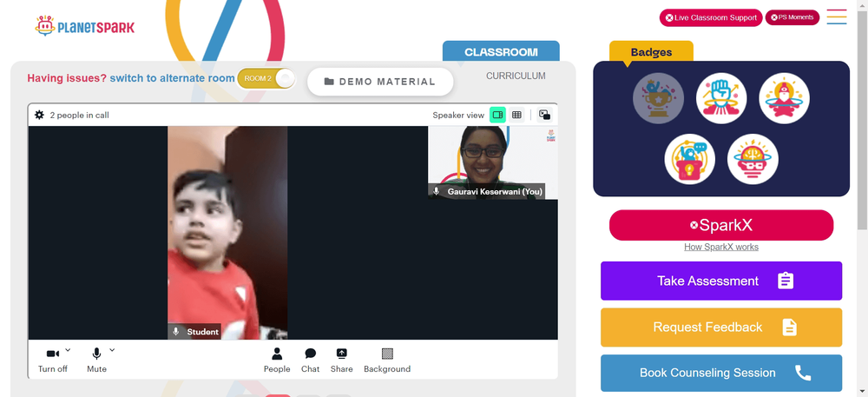Open How SparkX works link
This screenshot has height=397, width=868.
point(721,247)
